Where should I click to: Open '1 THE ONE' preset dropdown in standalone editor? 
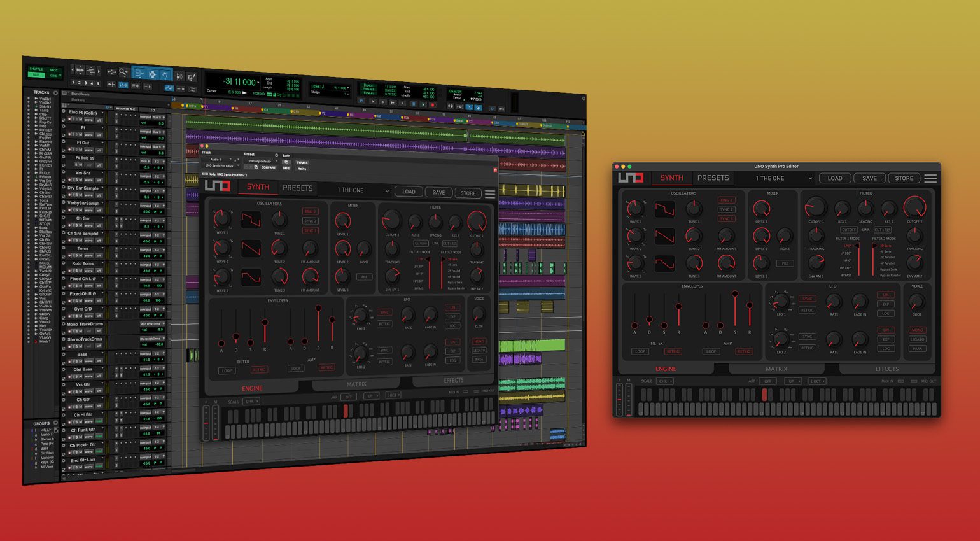783,178
